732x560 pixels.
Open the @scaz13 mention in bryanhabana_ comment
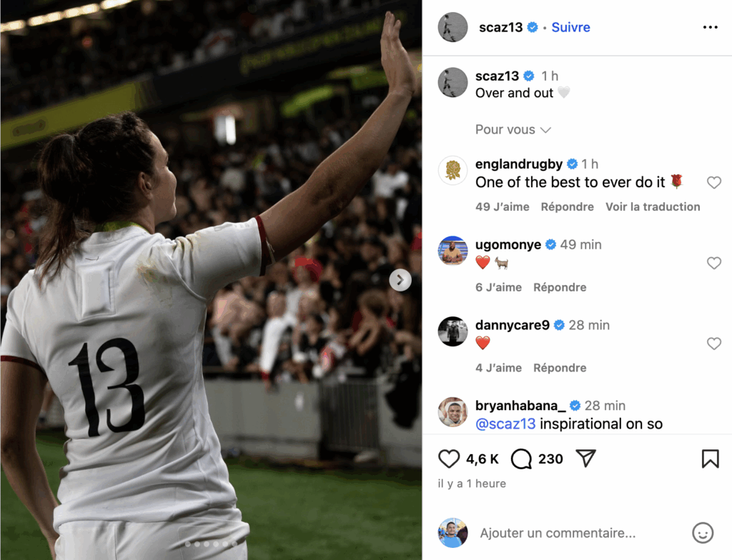pos(505,424)
